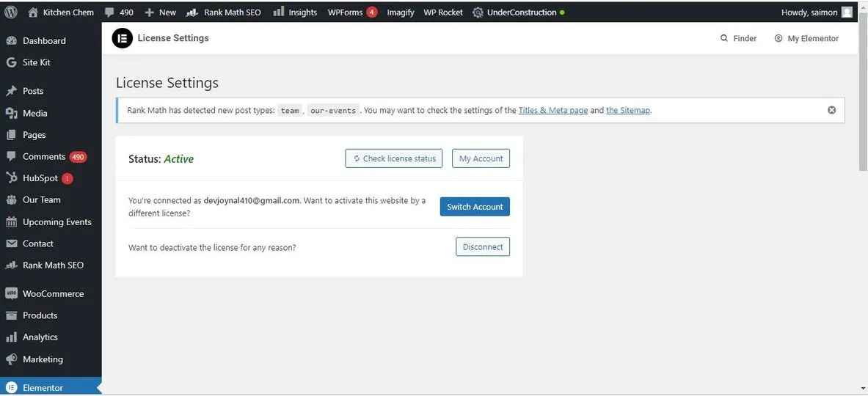Click the Elementor logo in License Settings header
This screenshot has height=396, width=868.
point(123,38)
